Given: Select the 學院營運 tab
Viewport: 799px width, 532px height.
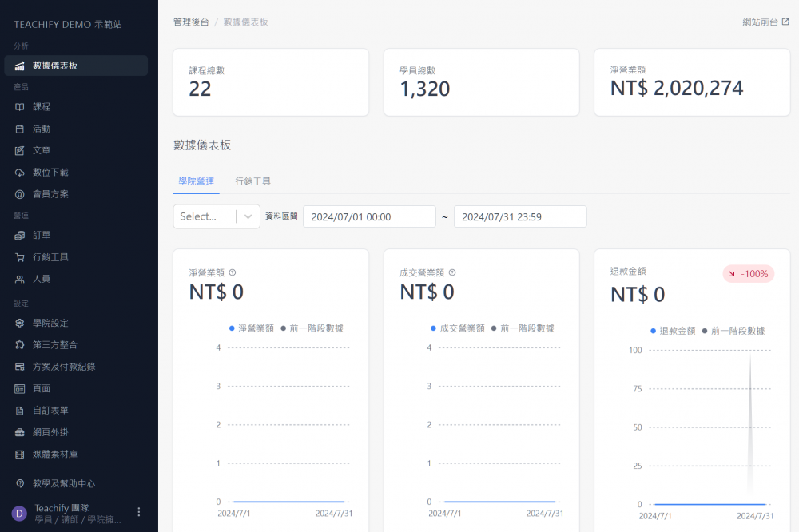Looking at the screenshot, I should coord(196,181).
